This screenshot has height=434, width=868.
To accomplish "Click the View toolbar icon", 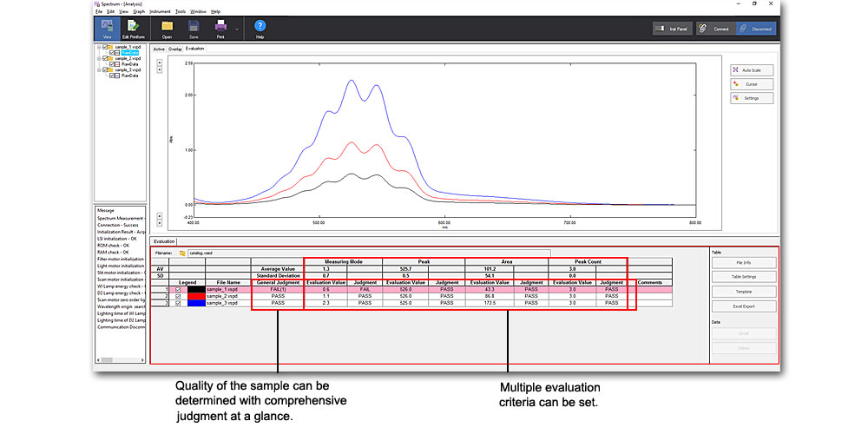I will point(107,28).
